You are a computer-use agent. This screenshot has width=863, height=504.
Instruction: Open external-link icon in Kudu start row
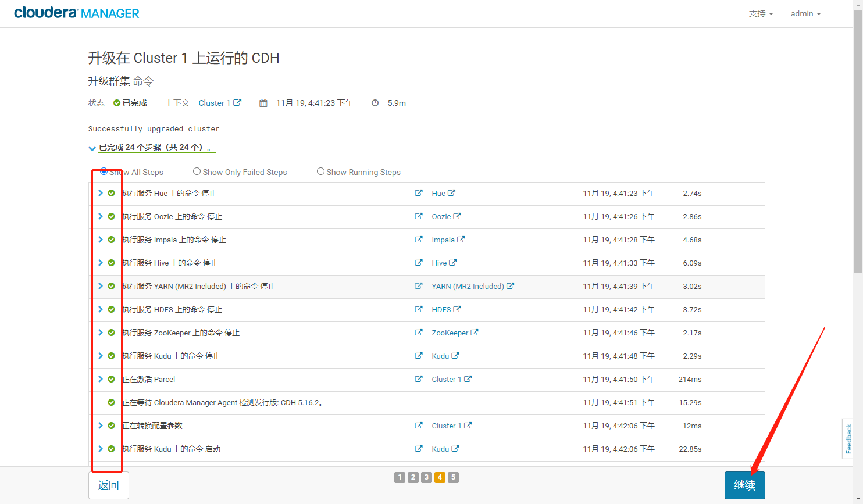click(x=419, y=449)
